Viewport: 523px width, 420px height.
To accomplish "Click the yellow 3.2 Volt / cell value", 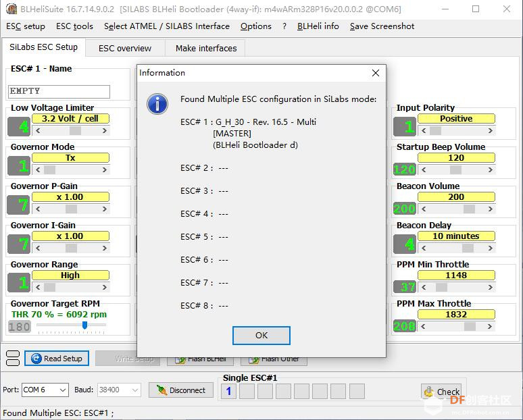I will (70, 119).
